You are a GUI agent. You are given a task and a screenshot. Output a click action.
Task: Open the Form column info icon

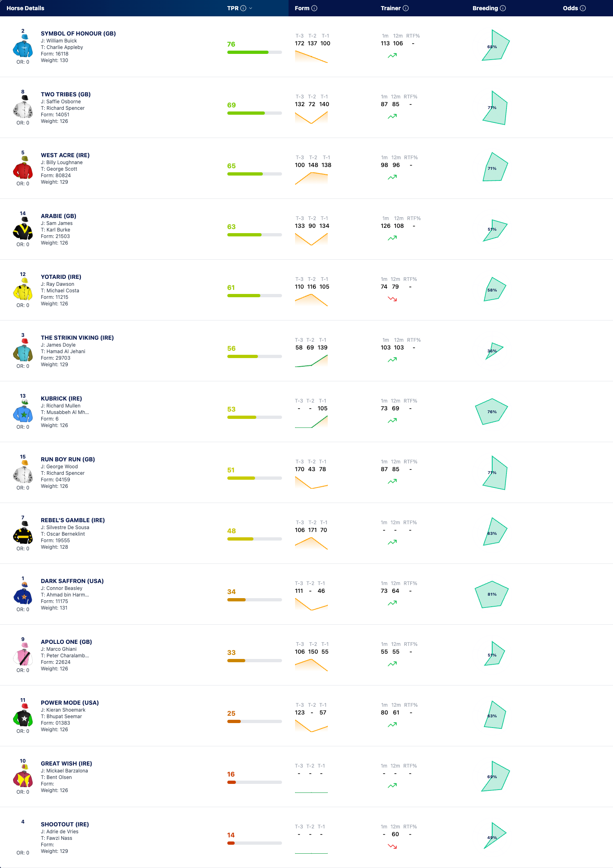coord(314,8)
